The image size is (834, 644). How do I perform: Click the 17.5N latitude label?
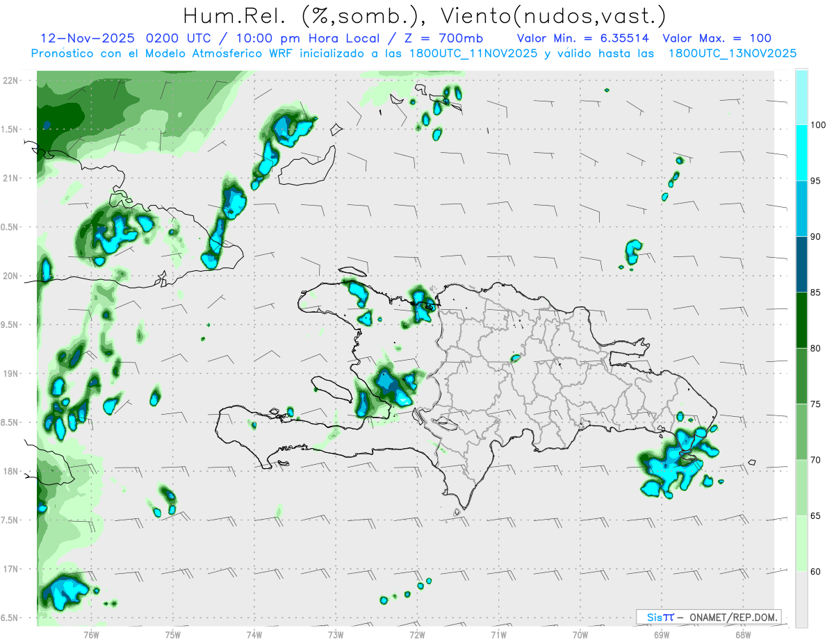coord(10,520)
